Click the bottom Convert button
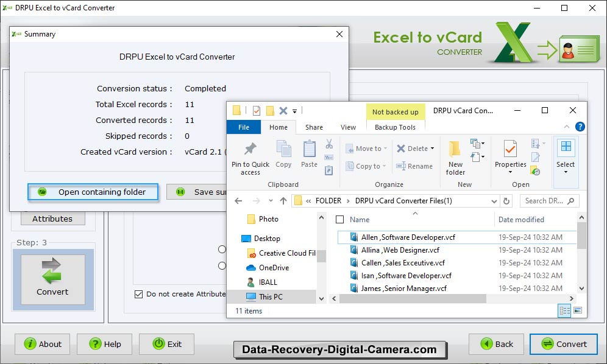Screen dimensions: 607x364 click(x=564, y=344)
